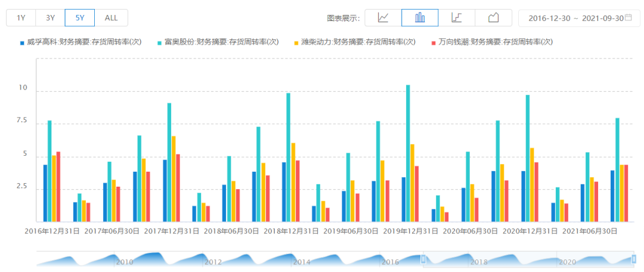Open the 2016-12-30 ~ 2021-09-30 date picker
The width and height of the screenshot is (644, 272).
pyautogui.click(x=571, y=18)
